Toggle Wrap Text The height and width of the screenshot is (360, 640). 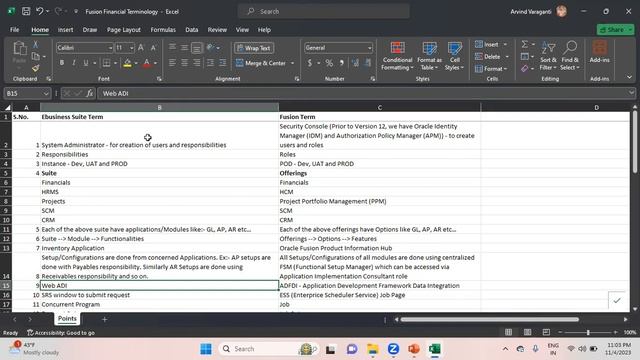[x=254, y=48]
